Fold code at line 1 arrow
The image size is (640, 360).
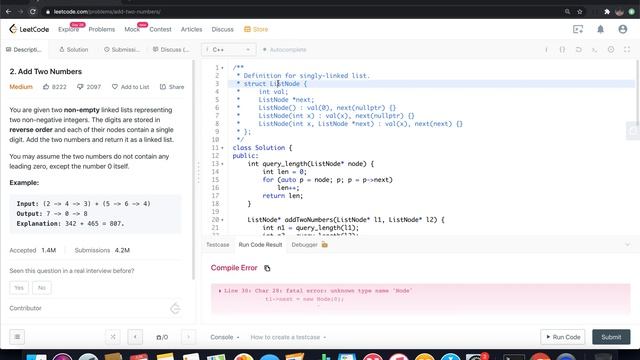click(222, 68)
